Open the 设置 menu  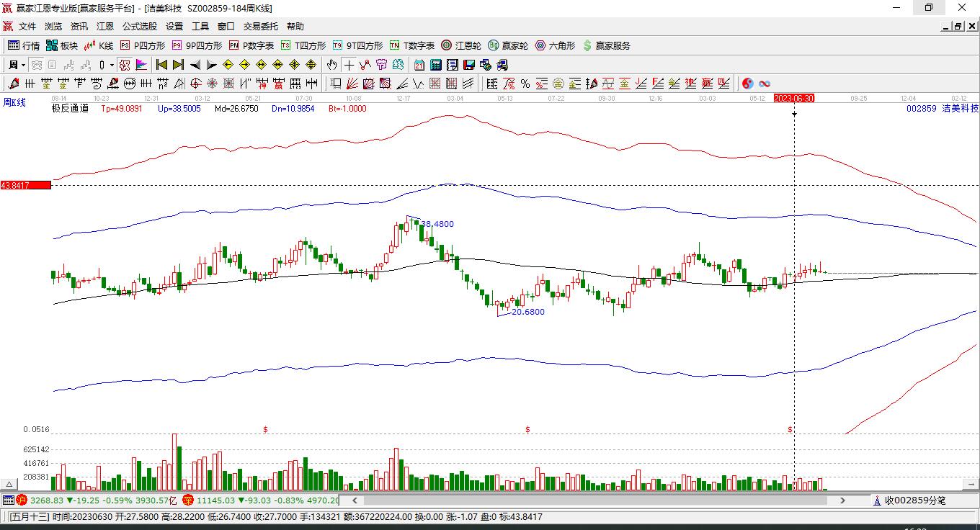pyautogui.click(x=174, y=27)
